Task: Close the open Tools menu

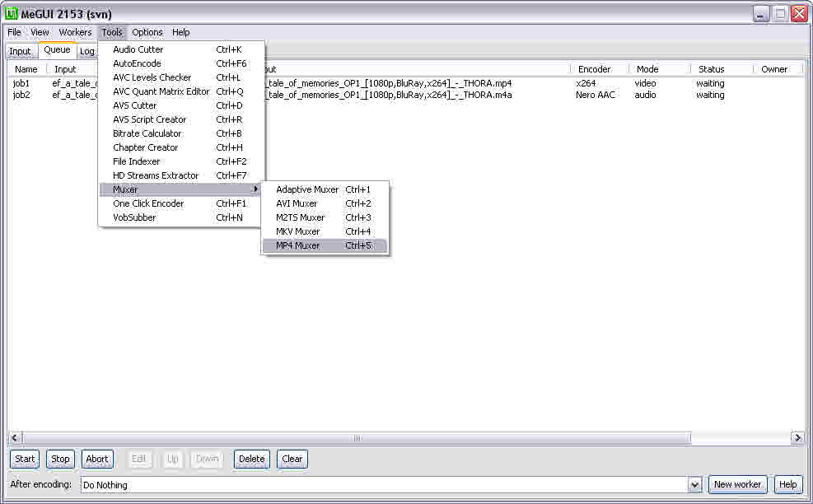Action: tap(111, 32)
